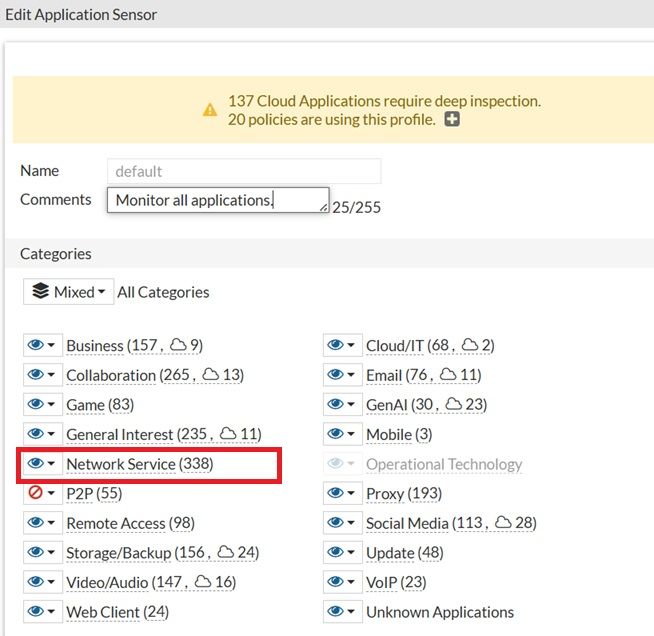Click the stacked layers icon on Mixed button
Screen dimensions: 654x636
tap(40, 292)
